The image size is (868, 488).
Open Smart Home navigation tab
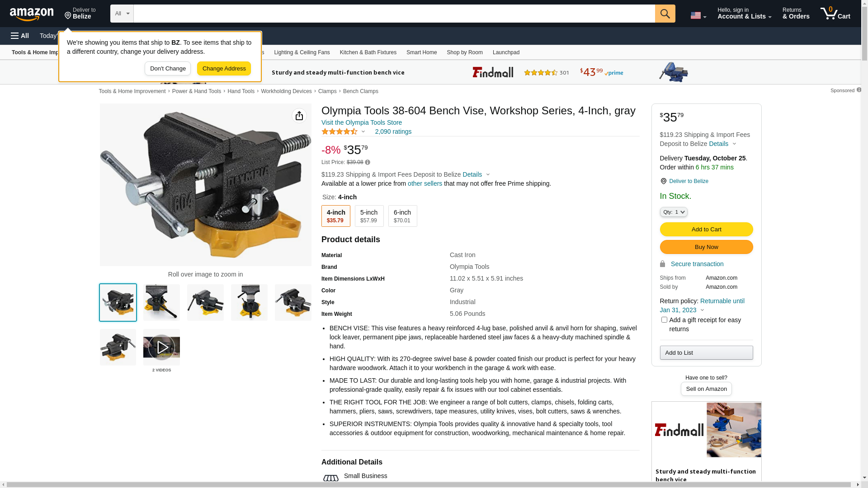421,52
